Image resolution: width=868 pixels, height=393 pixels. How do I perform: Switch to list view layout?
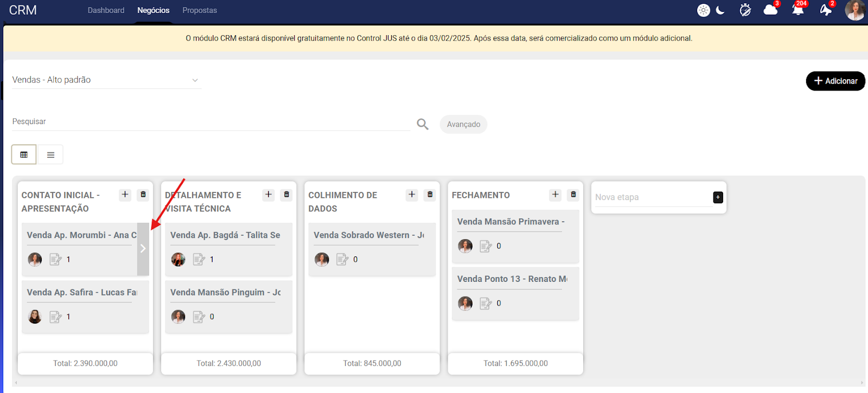(x=50, y=155)
